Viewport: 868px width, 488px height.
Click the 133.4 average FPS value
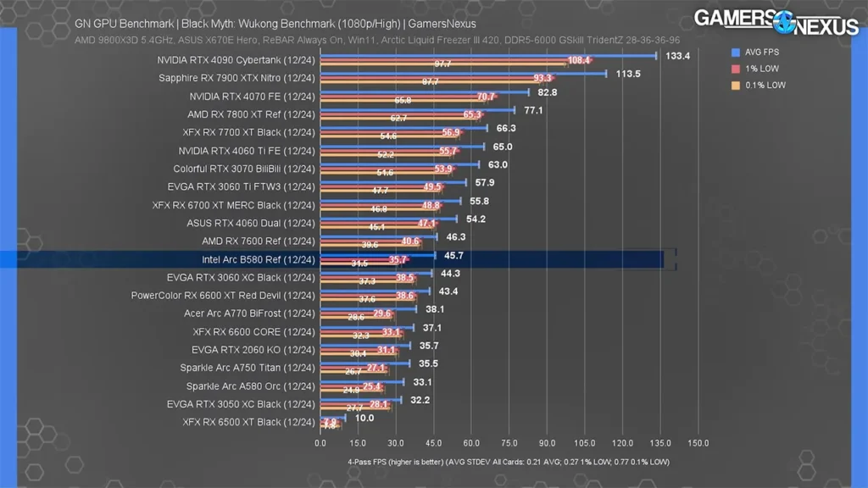point(677,56)
